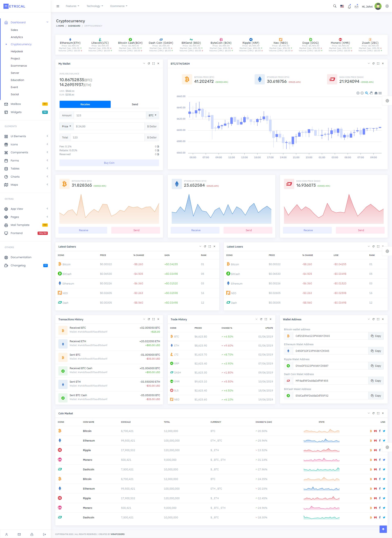
Task: Click the Amount input field
Action: click(x=110, y=115)
